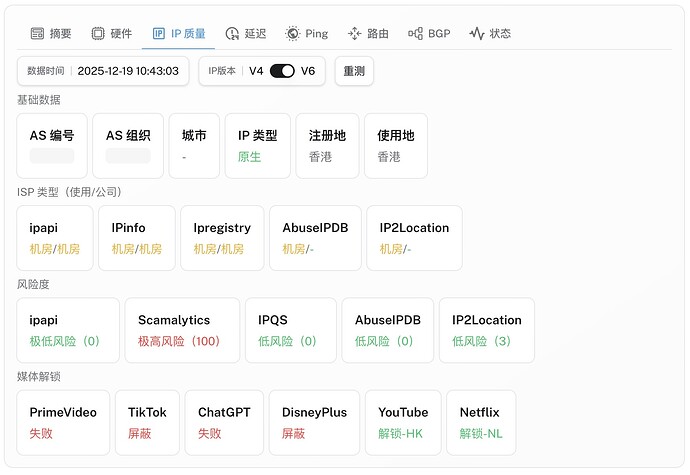The height and width of the screenshot is (475, 690).
Task: Click the 状态 status pulse icon
Action: 477,33
